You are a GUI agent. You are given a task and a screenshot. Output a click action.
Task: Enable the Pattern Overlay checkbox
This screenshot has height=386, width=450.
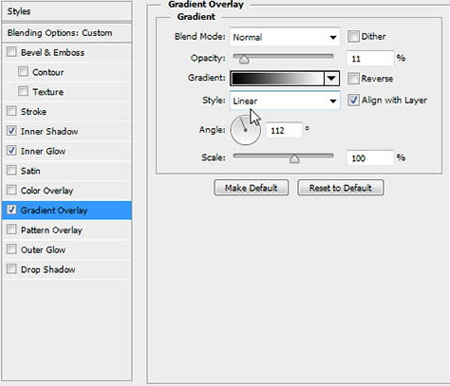click(x=12, y=229)
